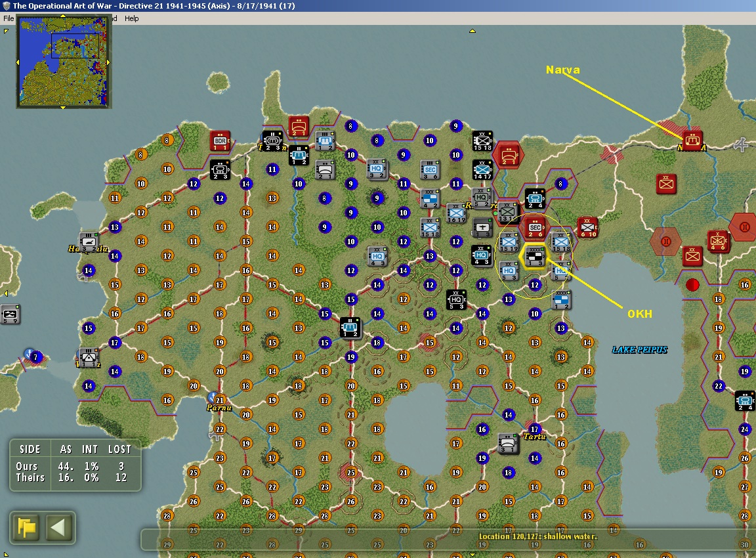Select the gray SEC unit 3-6
Screen dimensions: 756x558
click(x=430, y=170)
